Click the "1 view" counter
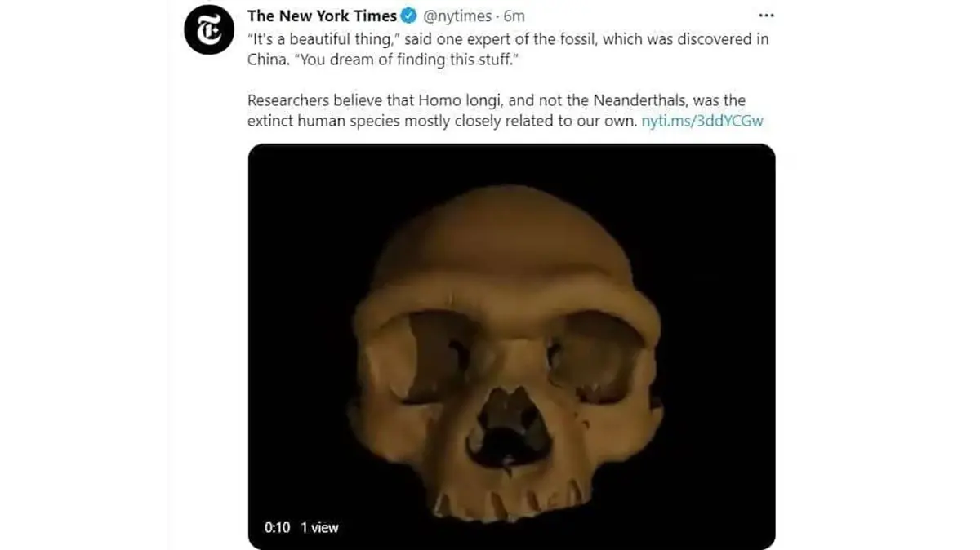The width and height of the screenshot is (980, 550). pos(319,528)
